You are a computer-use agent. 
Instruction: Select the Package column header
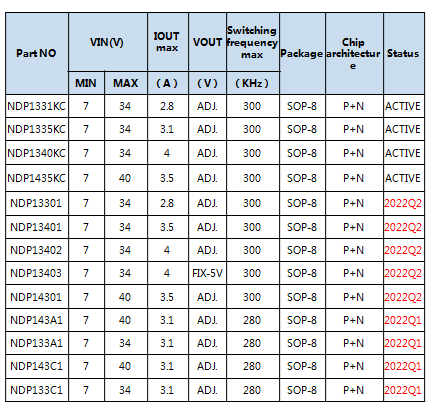302,53
